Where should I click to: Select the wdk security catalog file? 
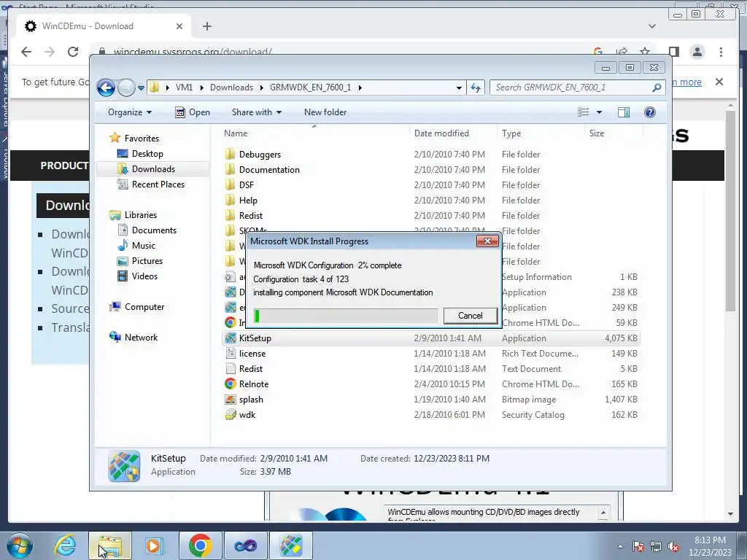247,415
